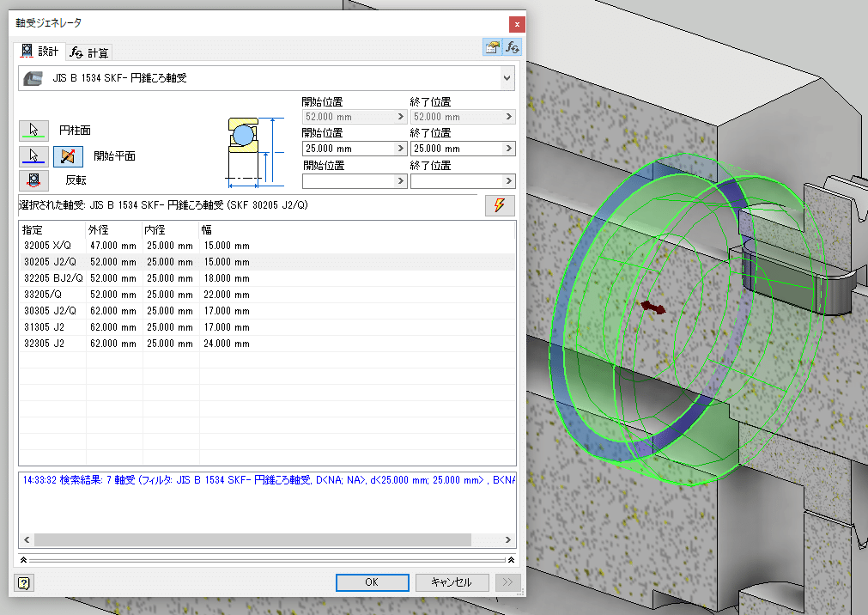Click the 18.000 mm width cell

coord(227,278)
